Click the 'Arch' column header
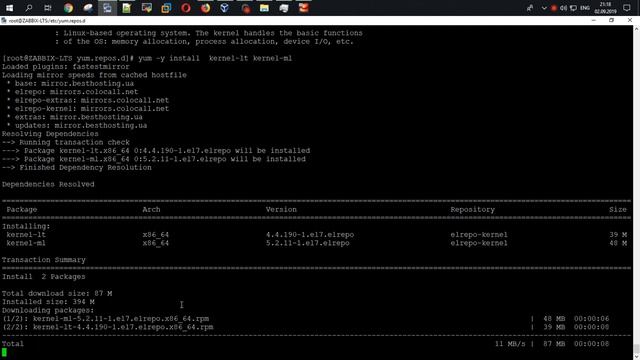 click(x=151, y=209)
